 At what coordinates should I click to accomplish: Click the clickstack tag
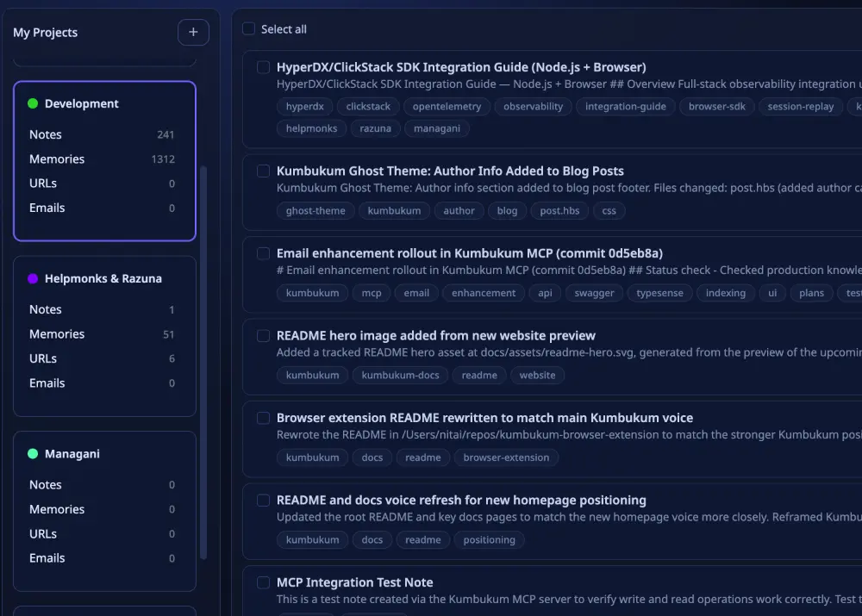click(x=368, y=107)
